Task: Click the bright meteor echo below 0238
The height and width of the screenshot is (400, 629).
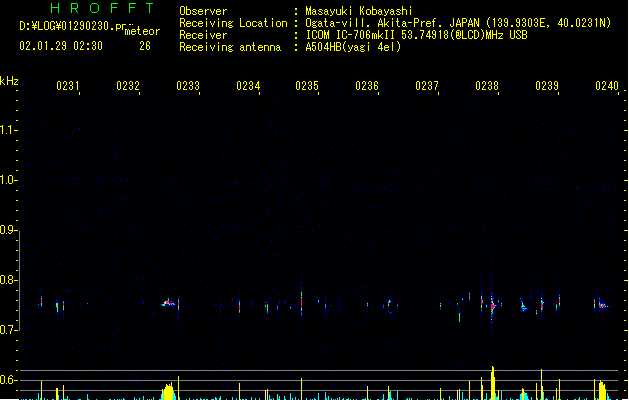Action: pyautogui.click(x=492, y=306)
